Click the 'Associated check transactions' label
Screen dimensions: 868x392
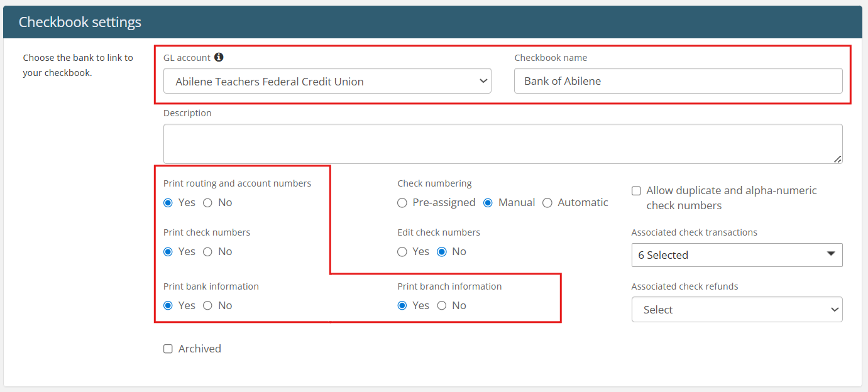695,232
